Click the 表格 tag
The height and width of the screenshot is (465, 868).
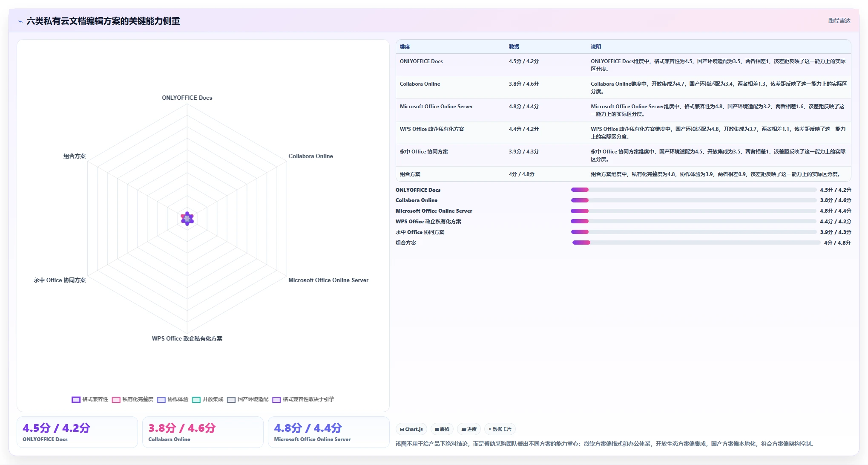442,429
